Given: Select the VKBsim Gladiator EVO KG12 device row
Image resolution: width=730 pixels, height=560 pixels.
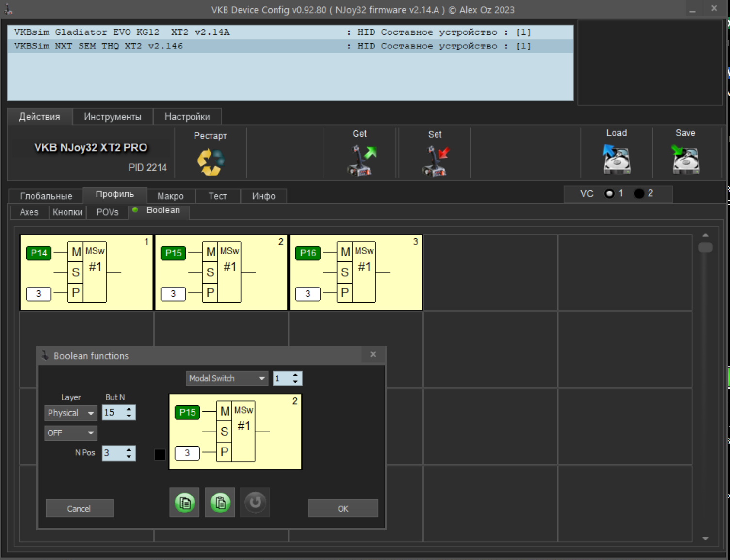Looking at the screenshot, I should coord(290,32).
